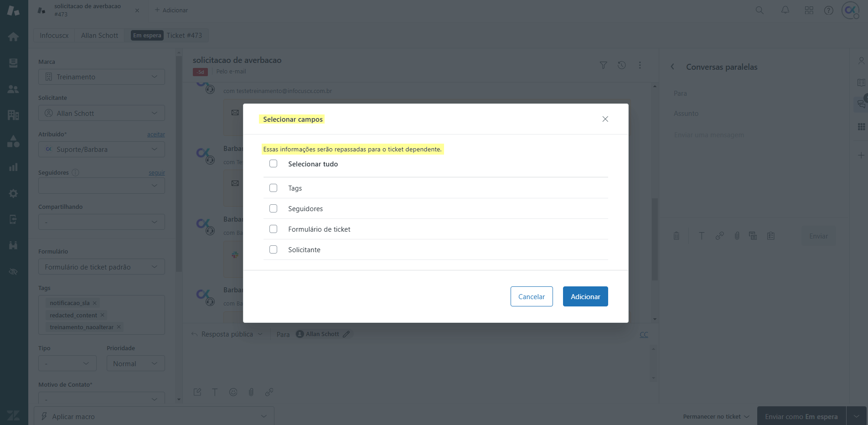Expand the Marca Treinamento dropdown
The image size is (868, 425).
click(x=102, y=77)
